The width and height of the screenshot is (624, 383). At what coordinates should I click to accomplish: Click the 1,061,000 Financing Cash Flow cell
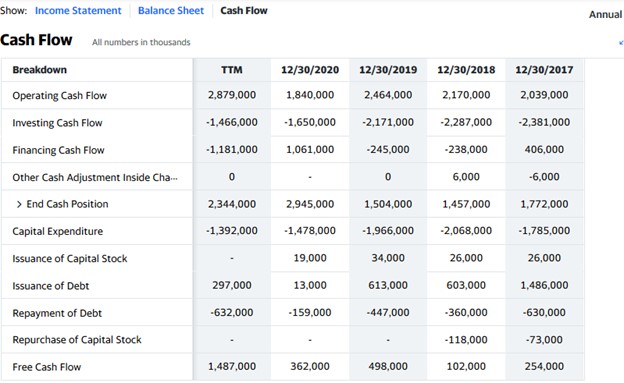coord(310,150)
